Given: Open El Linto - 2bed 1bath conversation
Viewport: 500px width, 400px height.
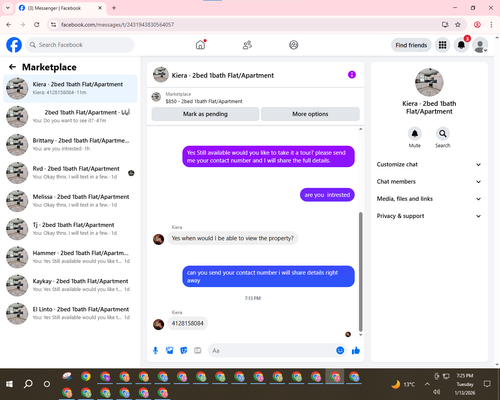Looking at the screenshot, I should point(70,313).
